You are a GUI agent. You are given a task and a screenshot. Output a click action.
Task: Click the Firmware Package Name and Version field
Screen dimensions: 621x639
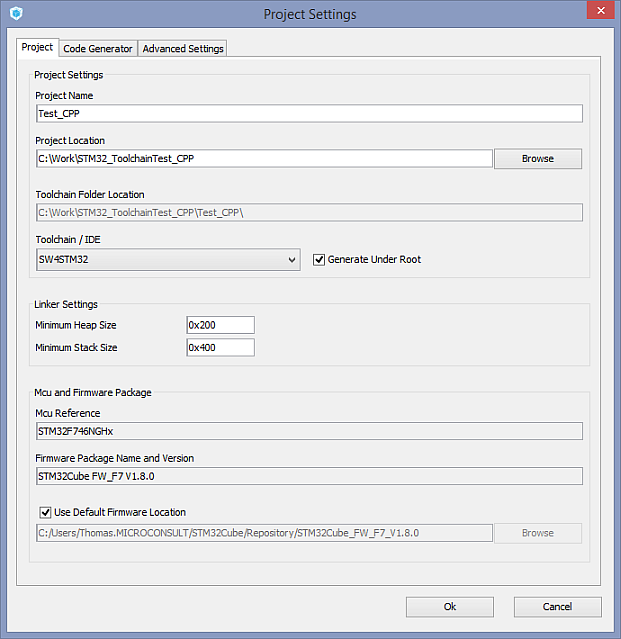(308, 476)
